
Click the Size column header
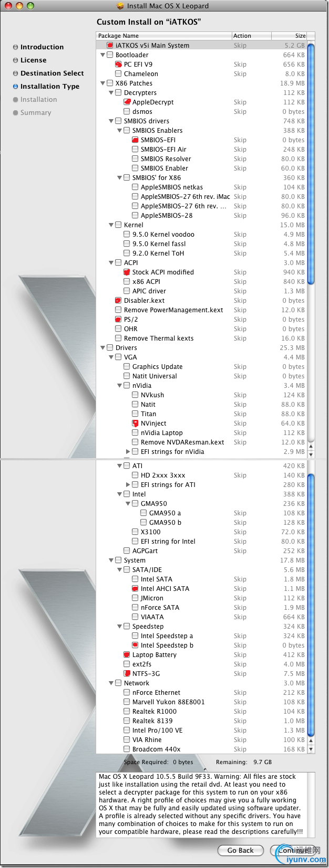289,36
